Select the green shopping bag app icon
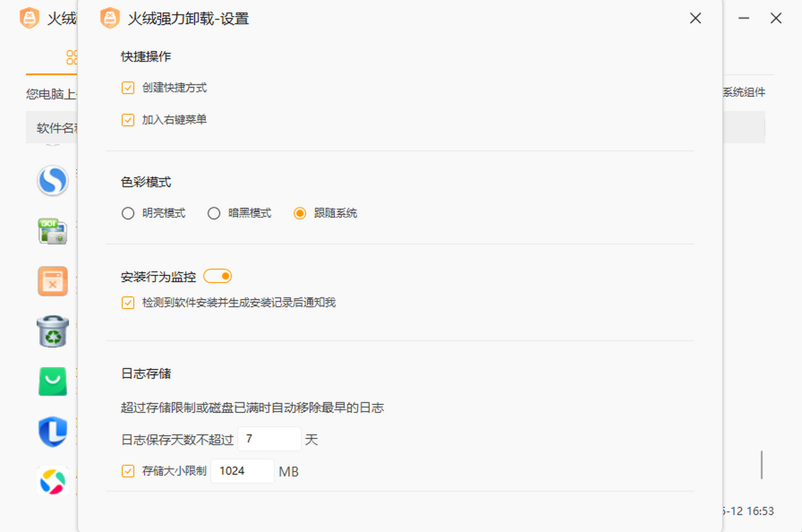This screenshot has width=802, height=532. tap(52, 382)
